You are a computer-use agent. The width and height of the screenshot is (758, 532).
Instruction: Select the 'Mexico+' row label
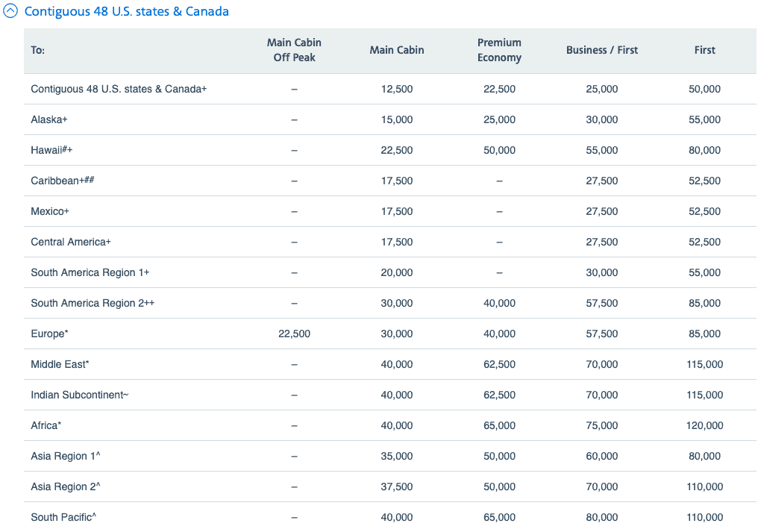click(50, 211)
